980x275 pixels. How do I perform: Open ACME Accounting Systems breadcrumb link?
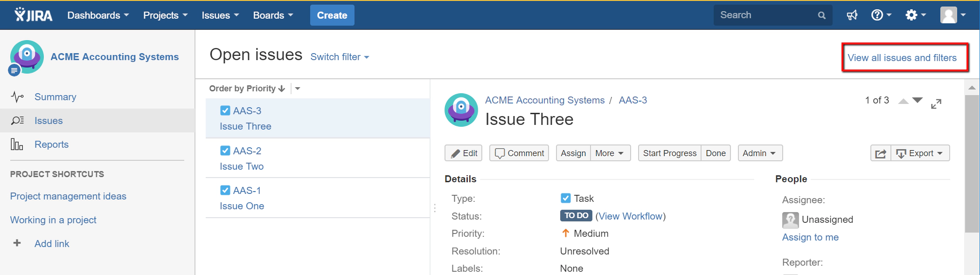tap(545, 100)
